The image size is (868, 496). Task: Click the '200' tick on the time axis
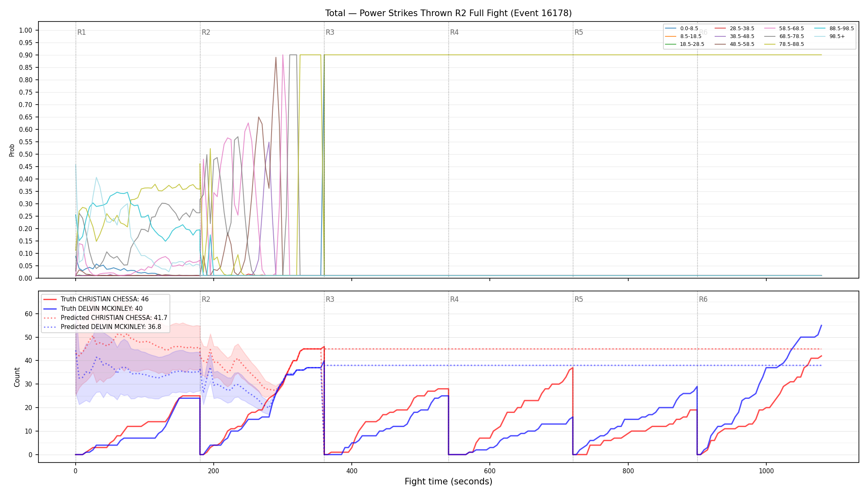[214, 471]
